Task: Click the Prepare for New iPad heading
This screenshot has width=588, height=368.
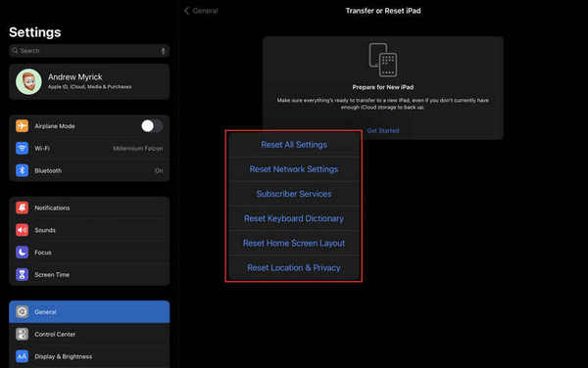Action: [x=383, y=87]
